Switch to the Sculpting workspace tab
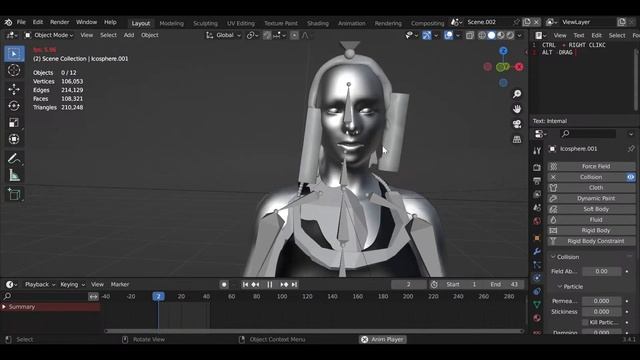 pyautogui.click(x=205, y=23)
